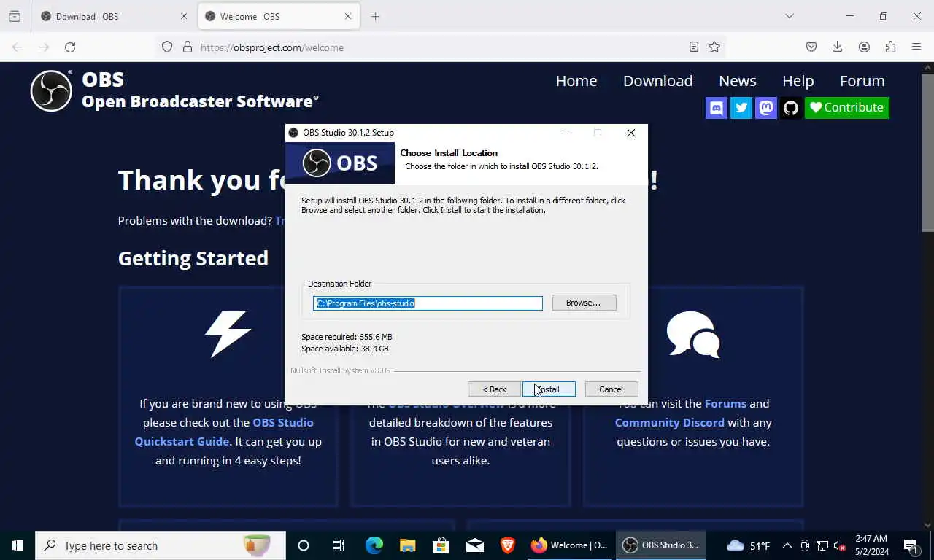Open the notification center icon
Viewport: 934px width, 560px height.
click(x=911, y=545)
